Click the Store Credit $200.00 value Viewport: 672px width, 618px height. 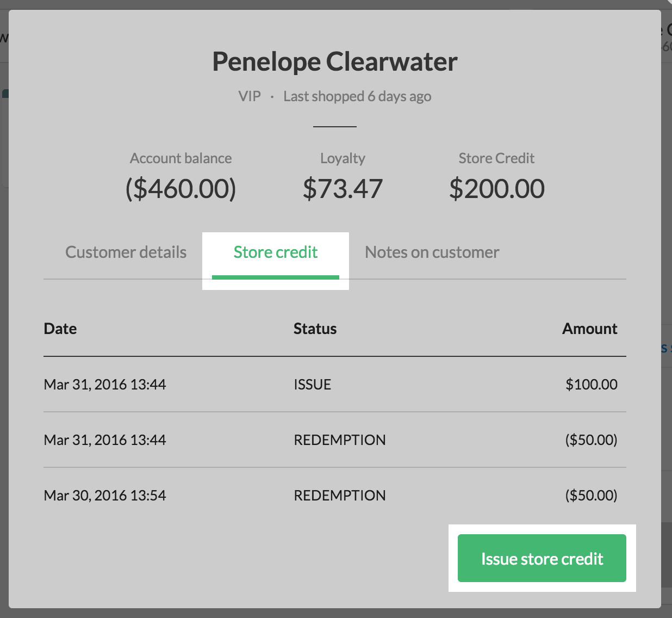coord(497,189)
